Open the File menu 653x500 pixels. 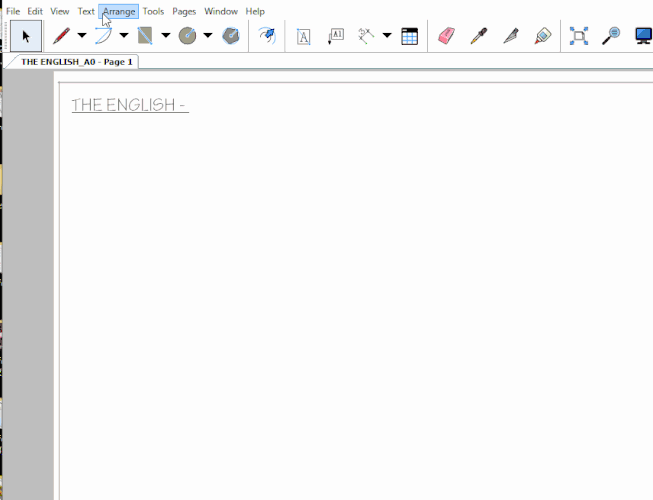pos(13,11)
